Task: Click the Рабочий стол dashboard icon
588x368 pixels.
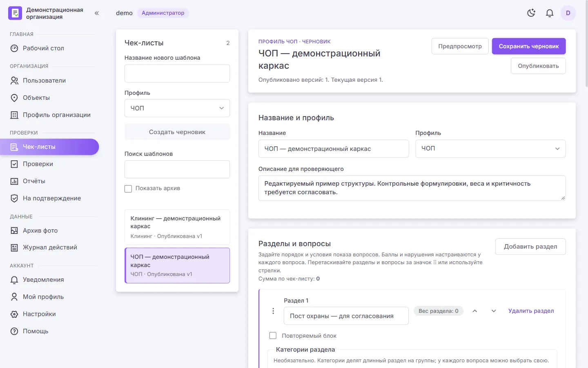Action: (14, 48)
